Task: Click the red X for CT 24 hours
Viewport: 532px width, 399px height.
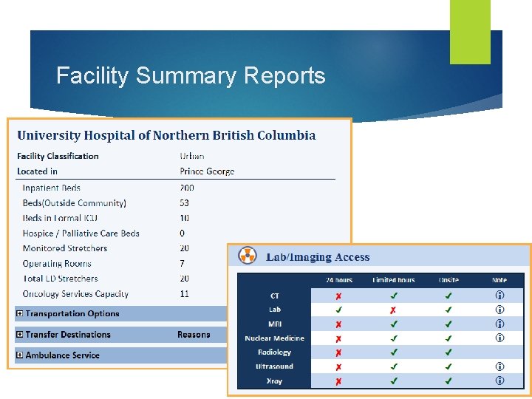Action: pos(338,296)
